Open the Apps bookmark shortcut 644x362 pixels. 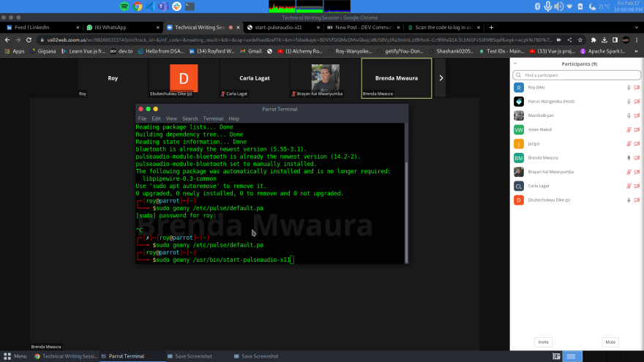[x=14, y=51]
